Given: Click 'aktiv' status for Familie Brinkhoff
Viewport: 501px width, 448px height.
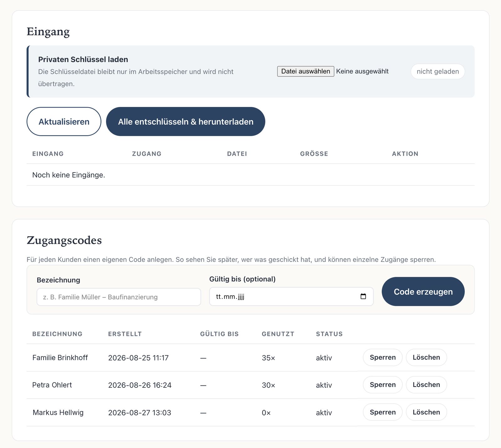Looking at the screenshot, I should point(324,358).
